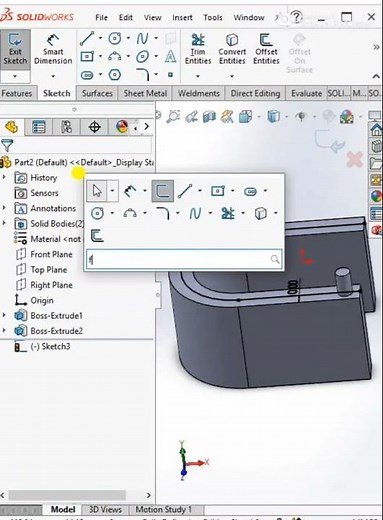This screenshot has width=383, height=520.
Task: Collapse the ribbon with caret arrow
Action: coord(376,76)
